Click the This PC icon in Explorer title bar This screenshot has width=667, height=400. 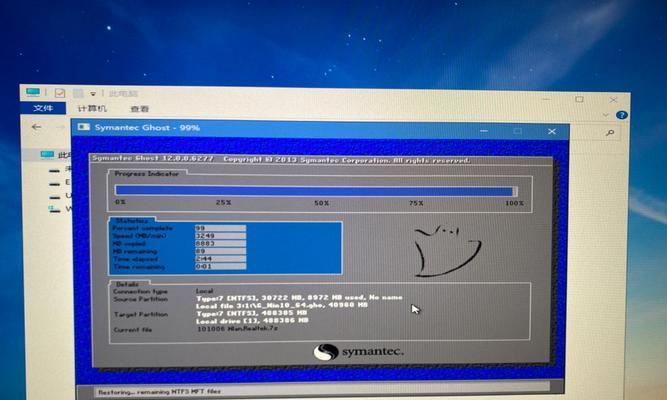[x=33, y=92]
